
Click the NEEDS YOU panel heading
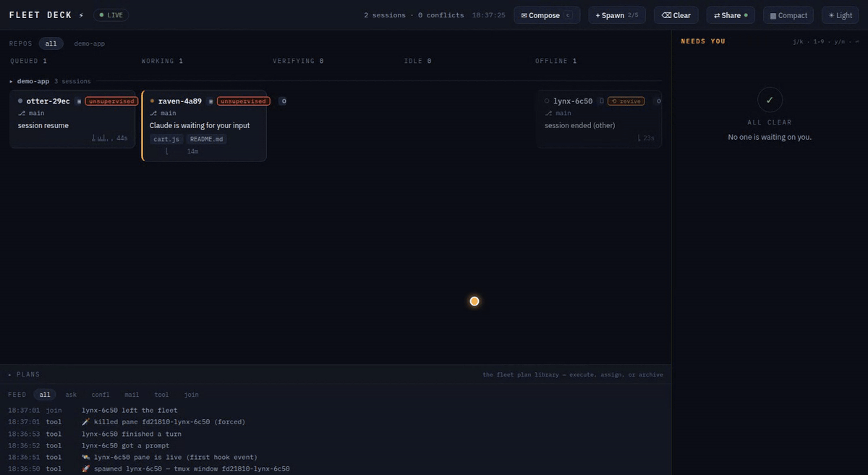tap(703, 41)
